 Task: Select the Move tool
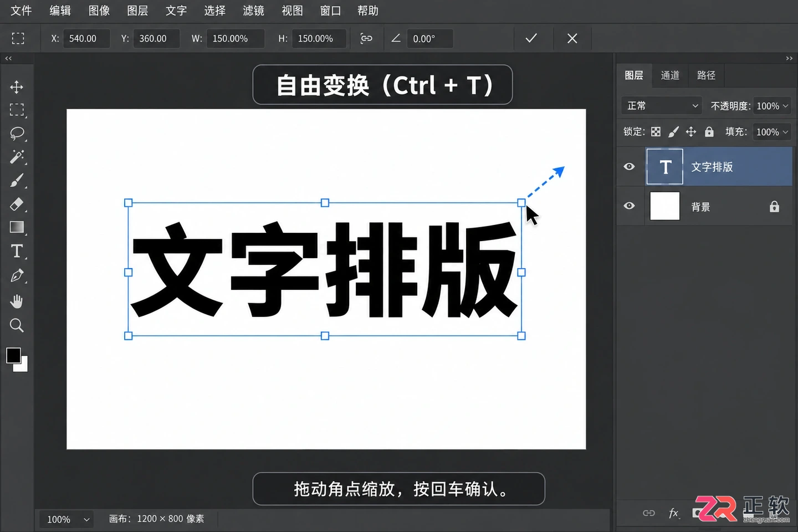pos(17,87)
